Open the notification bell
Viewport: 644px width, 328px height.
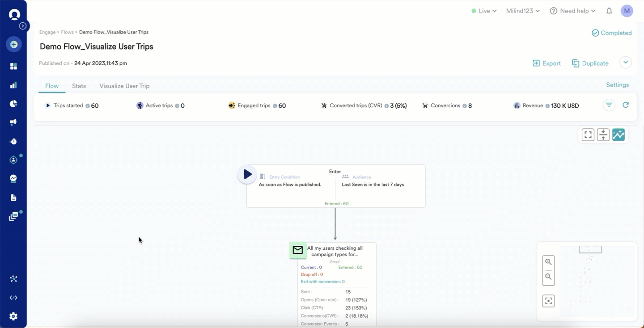pos(609,11)
